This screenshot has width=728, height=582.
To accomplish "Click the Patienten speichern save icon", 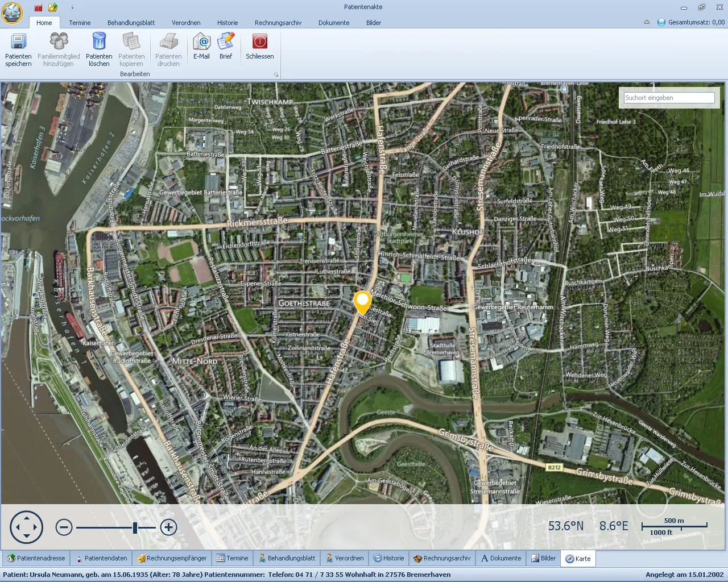I will pyautogui.click(x=18, y=42).
